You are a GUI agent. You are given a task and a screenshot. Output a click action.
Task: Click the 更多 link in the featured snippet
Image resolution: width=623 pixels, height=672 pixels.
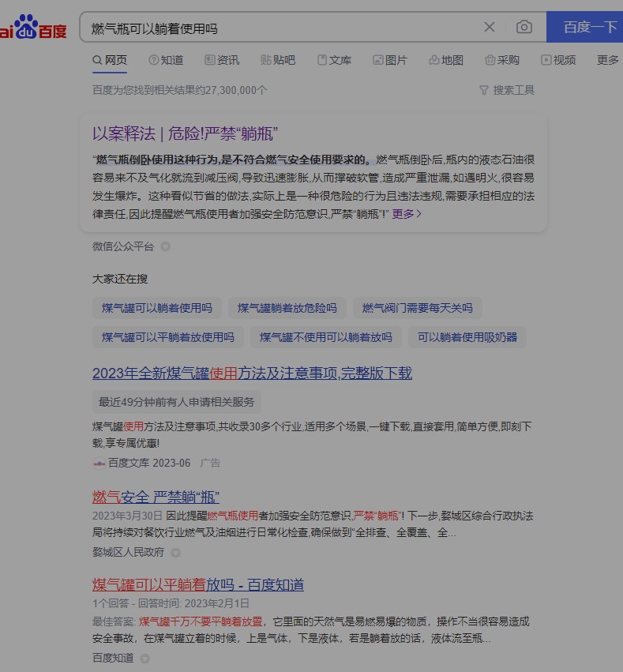coord(407,213)
